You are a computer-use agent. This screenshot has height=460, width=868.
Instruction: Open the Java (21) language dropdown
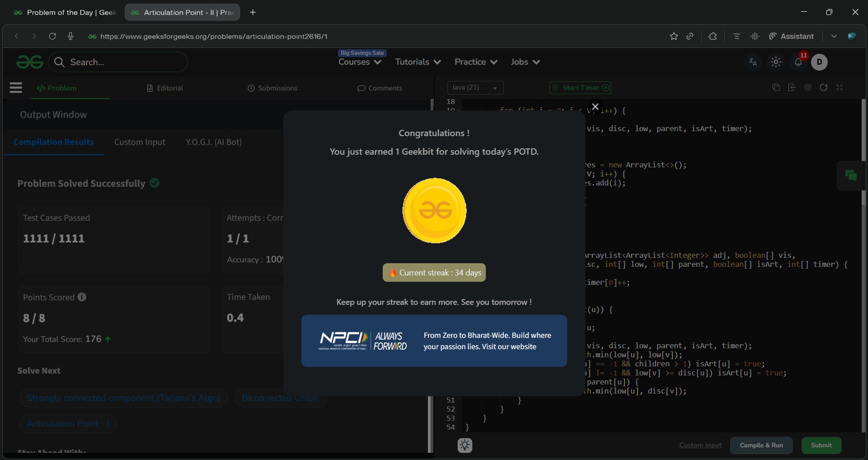[x=475, y=88]
